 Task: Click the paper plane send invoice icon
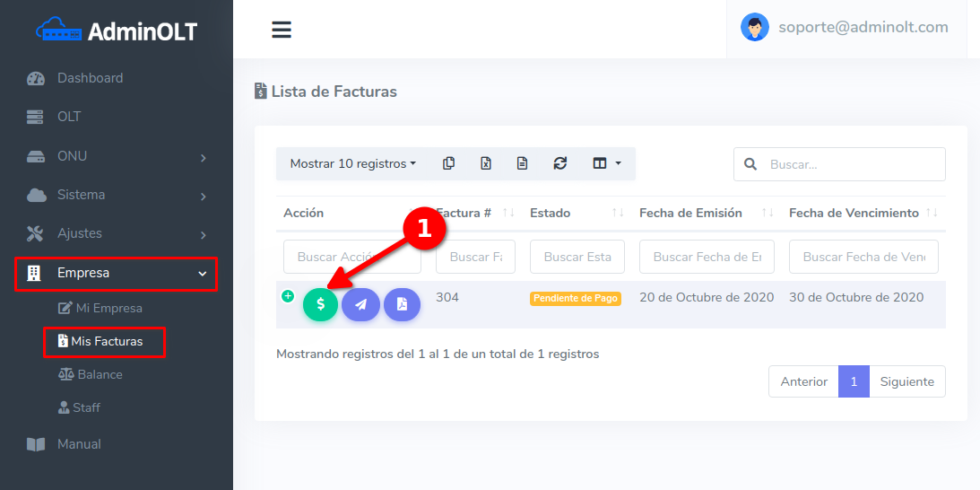(360, 304)
